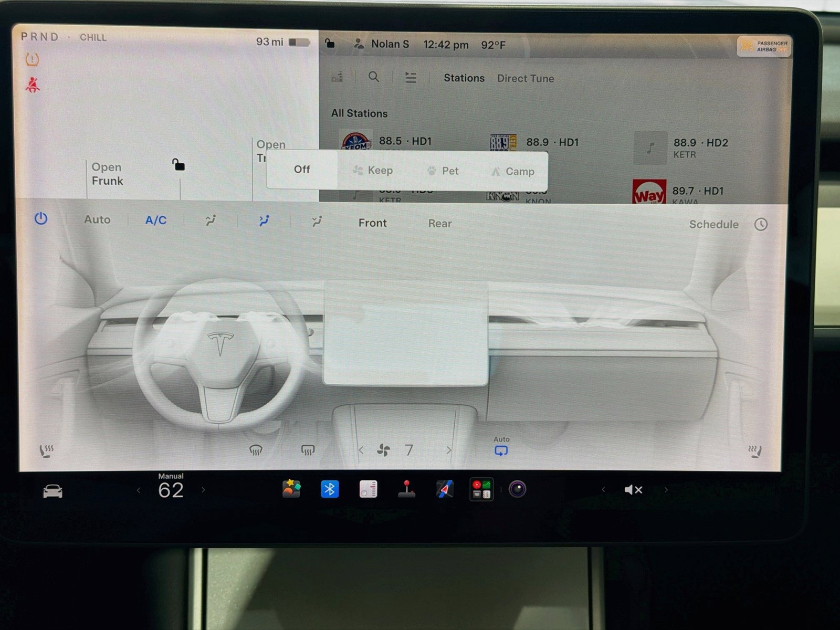The image size is (840, 630).
Task: Open the dashcam camera app
Action: tap(517, 489)
